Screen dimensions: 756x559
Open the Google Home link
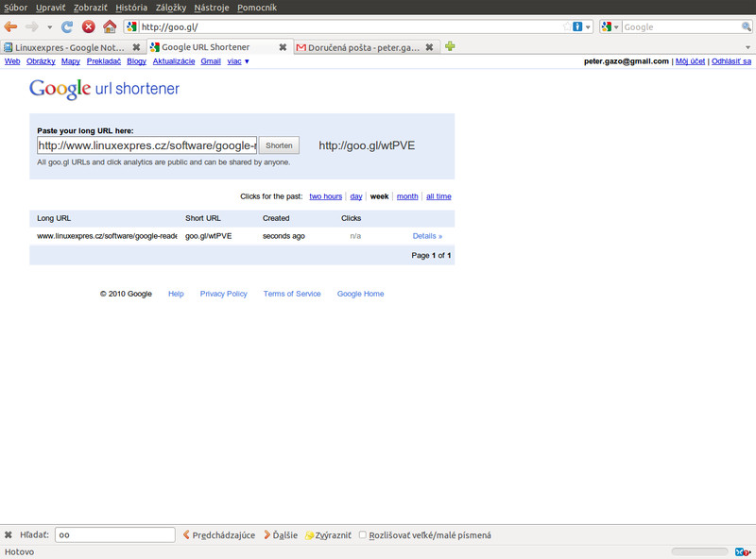click(361, 294)
